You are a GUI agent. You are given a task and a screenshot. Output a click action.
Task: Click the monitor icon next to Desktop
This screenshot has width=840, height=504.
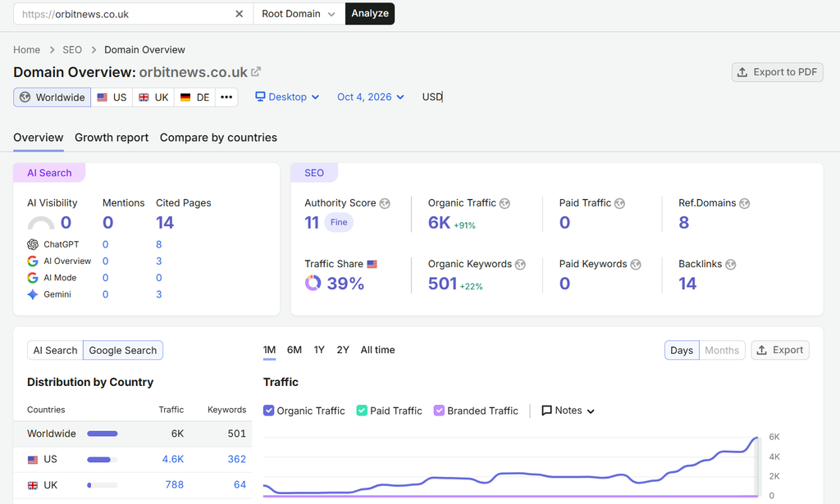point(260,97)
